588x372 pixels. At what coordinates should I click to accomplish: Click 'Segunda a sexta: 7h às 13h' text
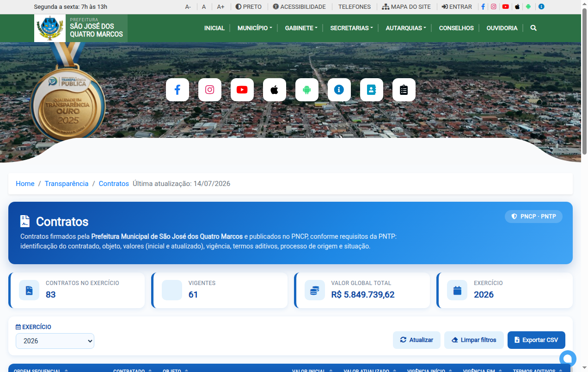tap(71, 7)
